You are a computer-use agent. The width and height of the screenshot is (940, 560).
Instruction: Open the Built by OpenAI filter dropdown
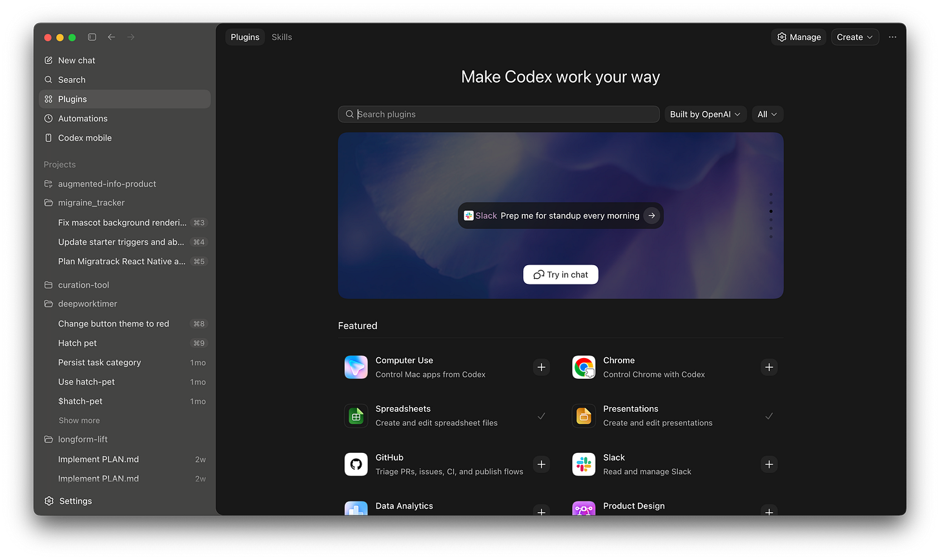[x=706, y=114]
